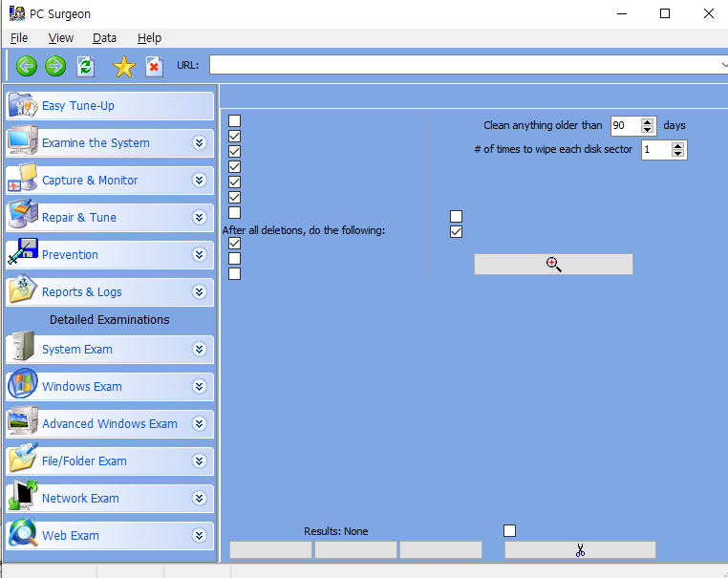Tick the unchecked box above the checked one near magnifier button

456,216
